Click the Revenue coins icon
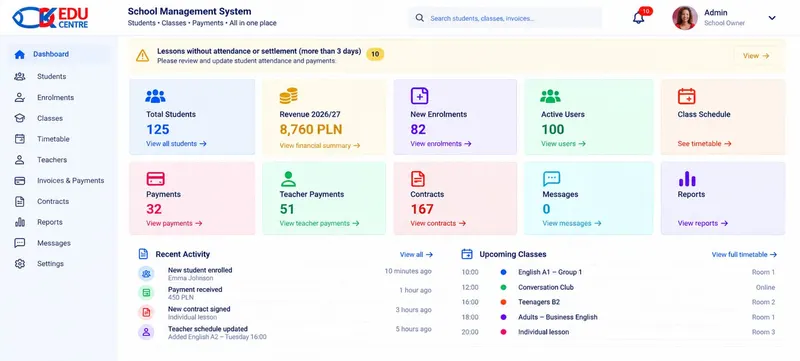Viewport: 800px width, 361px height. click(x=288, y=96)
